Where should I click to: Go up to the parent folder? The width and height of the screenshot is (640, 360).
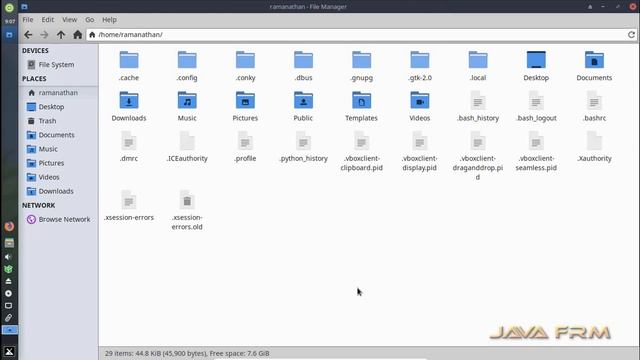(x=61, y=35)
